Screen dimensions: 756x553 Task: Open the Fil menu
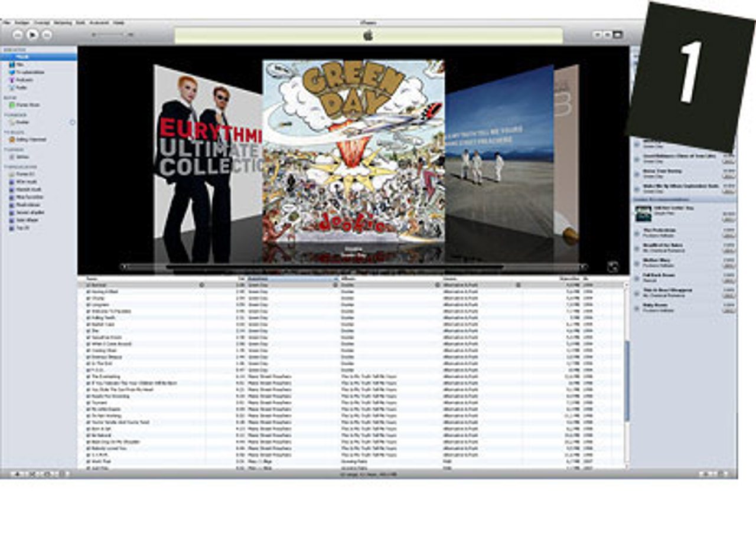pos(6,22)
